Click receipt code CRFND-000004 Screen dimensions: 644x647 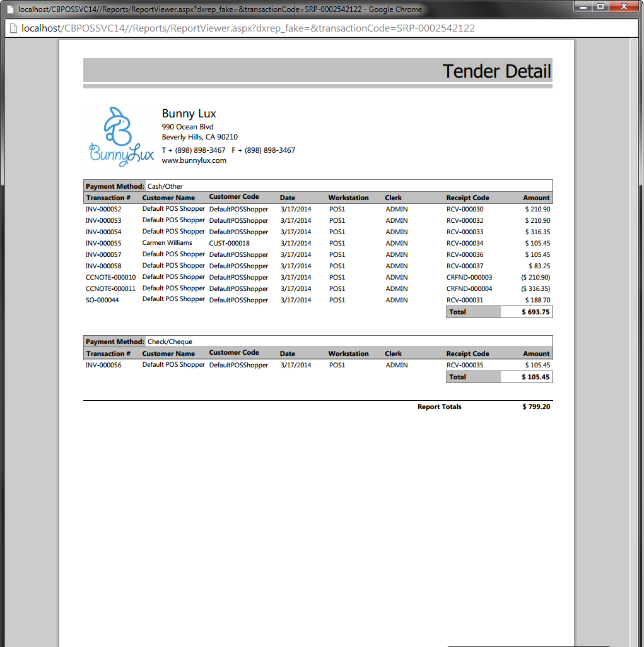tap(469, 288)
